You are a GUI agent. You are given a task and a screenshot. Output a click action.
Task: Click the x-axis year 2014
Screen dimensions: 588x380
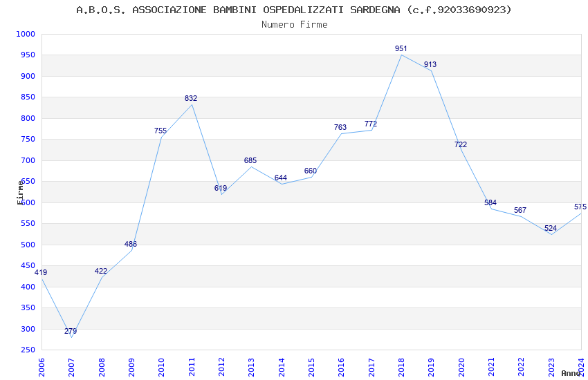(282, 368)
